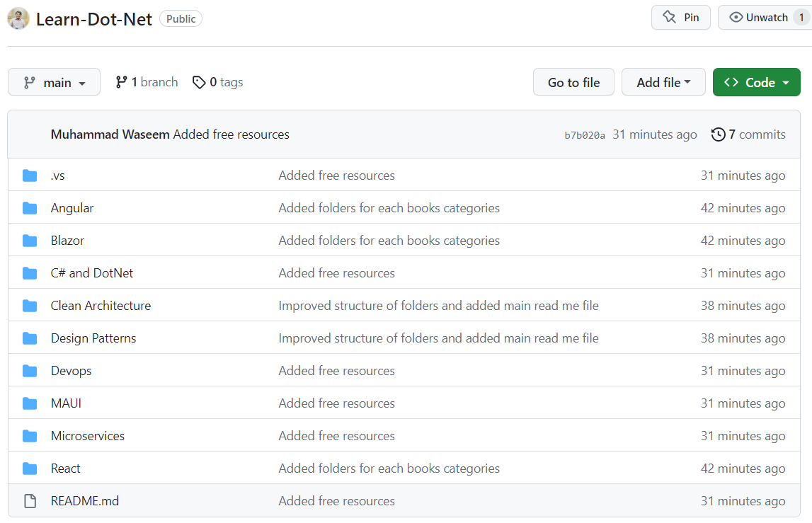View the 0 tags link

click(217, 82)
